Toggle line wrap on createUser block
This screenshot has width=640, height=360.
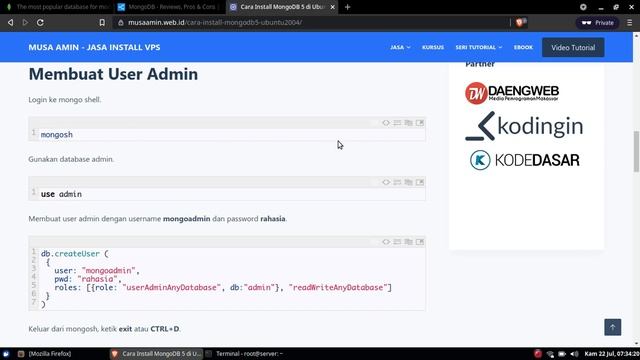397,242
